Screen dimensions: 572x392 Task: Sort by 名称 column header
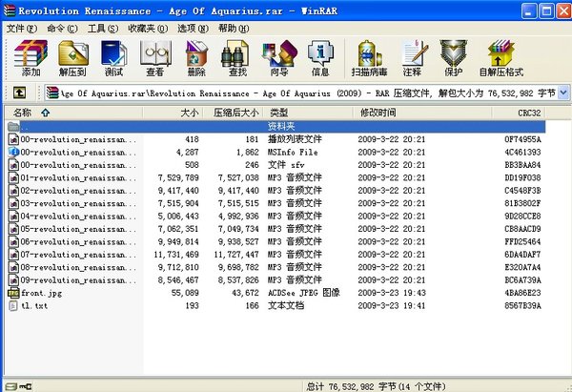click(73, 113)
